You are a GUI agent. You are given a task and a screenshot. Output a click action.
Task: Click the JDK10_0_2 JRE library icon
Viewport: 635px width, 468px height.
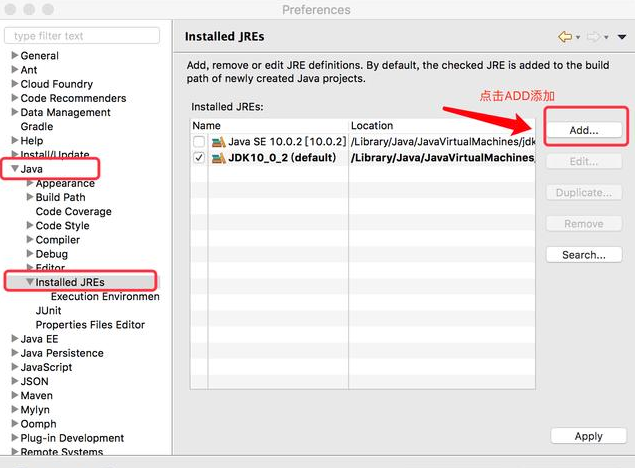point(218,158)
